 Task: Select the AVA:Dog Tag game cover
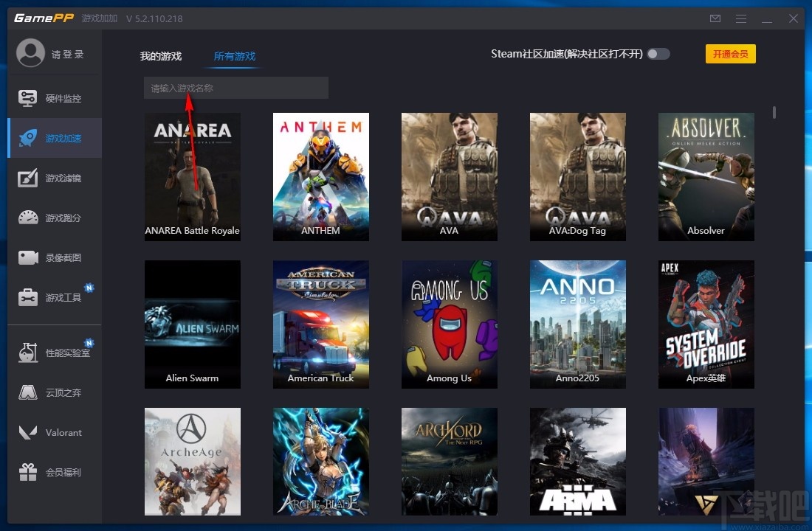point(578,176)
